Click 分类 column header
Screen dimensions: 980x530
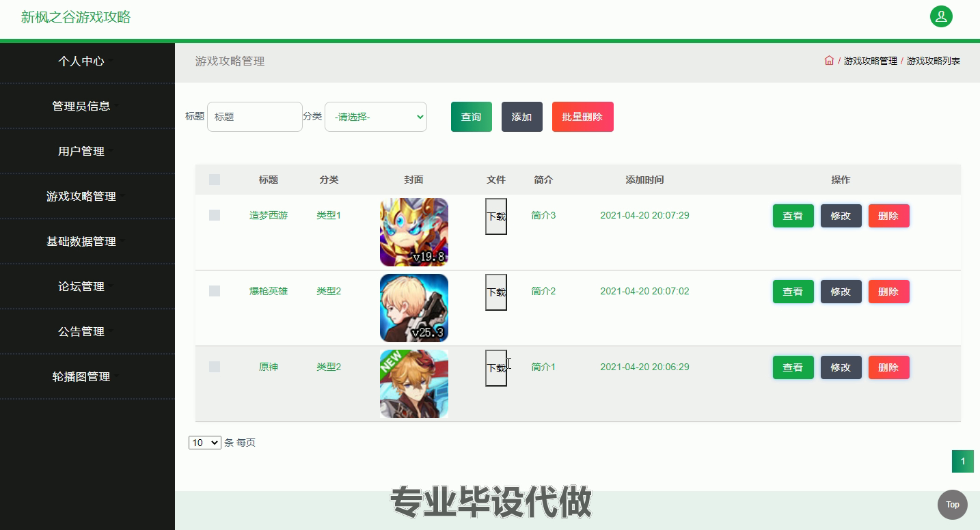[x=329, y=180]
